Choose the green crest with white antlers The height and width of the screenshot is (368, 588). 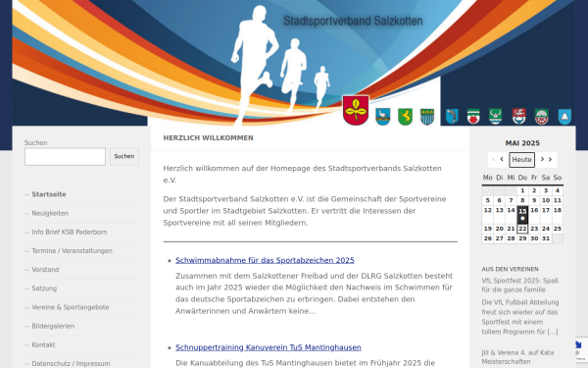pos(495,117)
